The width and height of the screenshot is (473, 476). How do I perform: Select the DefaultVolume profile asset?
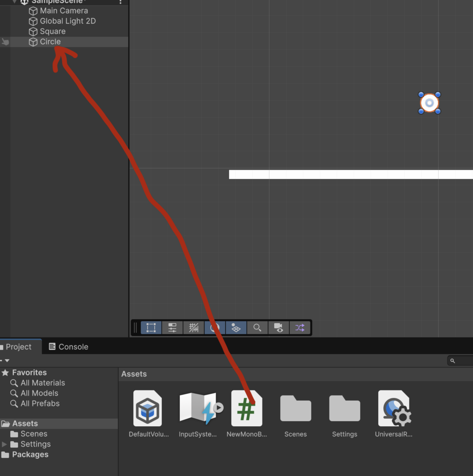click(147, 409)
